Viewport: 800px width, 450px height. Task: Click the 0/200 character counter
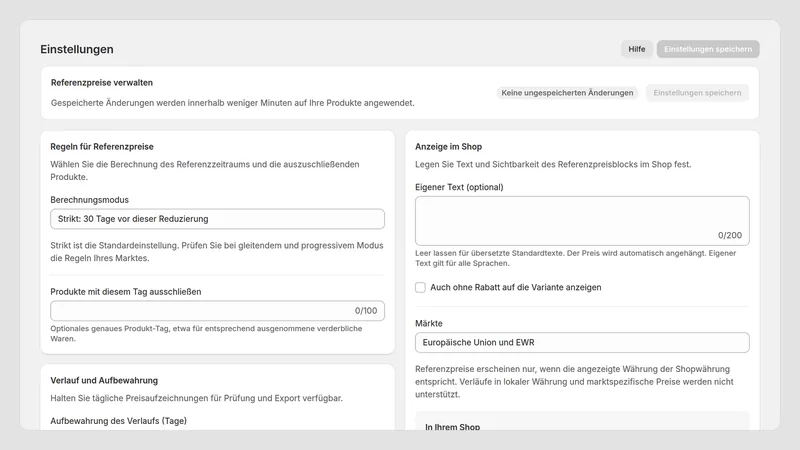click(x=730, y=235)
